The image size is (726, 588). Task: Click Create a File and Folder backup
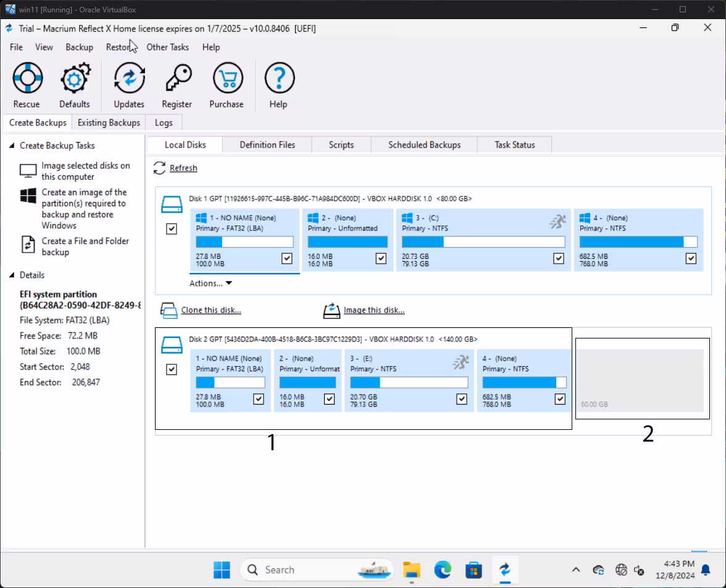85,246
